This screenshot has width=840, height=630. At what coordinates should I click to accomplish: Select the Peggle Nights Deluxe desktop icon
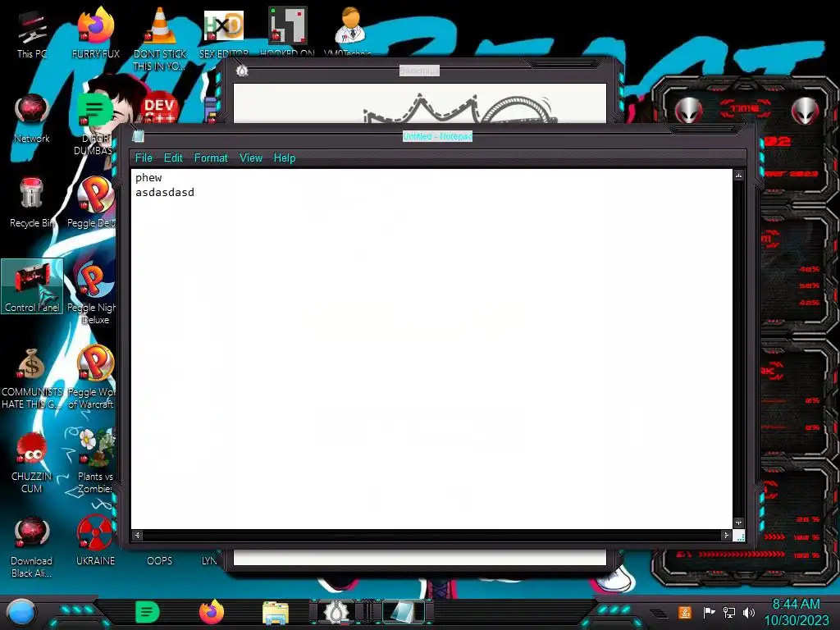[x=94, y=292]
